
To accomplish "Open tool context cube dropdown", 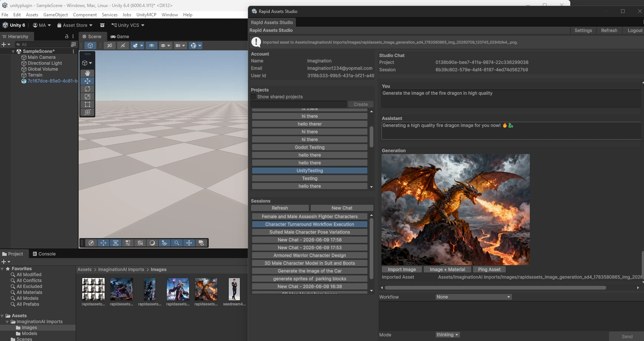I will pos(87,63).
